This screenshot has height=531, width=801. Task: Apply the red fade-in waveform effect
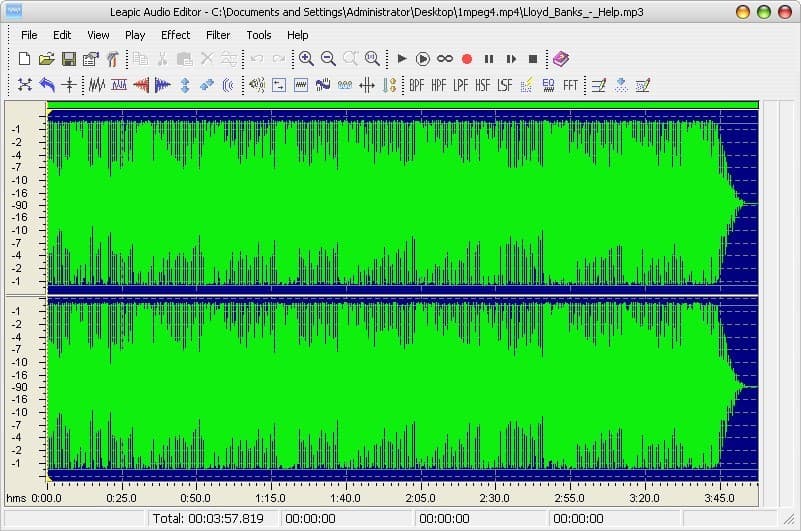(141, 85)
